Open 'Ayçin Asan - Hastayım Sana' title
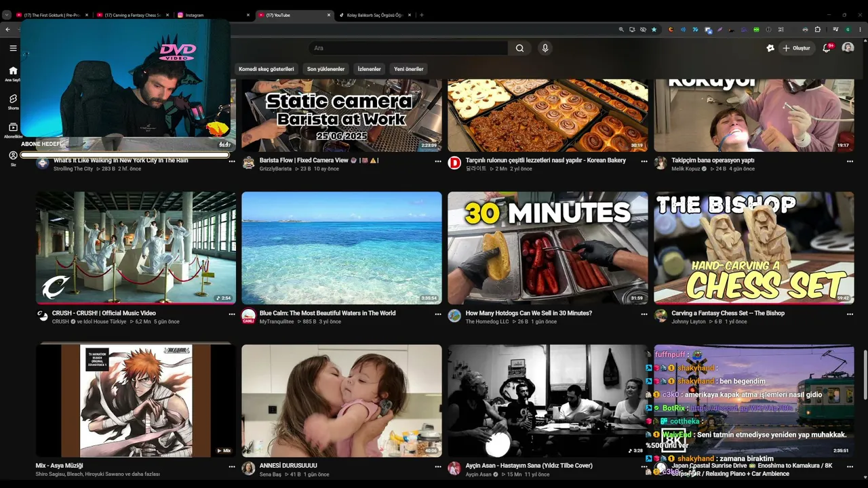The image size is (868, 488). coord(529,466)
